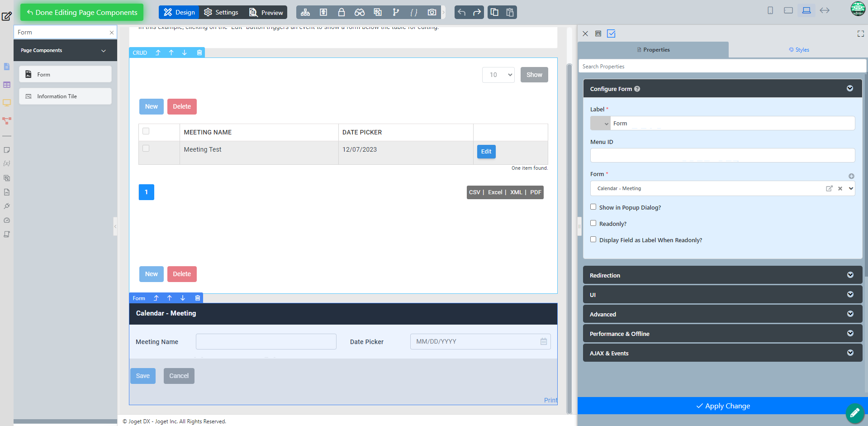Switch to desktop laptop view
This screenshot has height=426, width=868.
[x=806, y=10]
